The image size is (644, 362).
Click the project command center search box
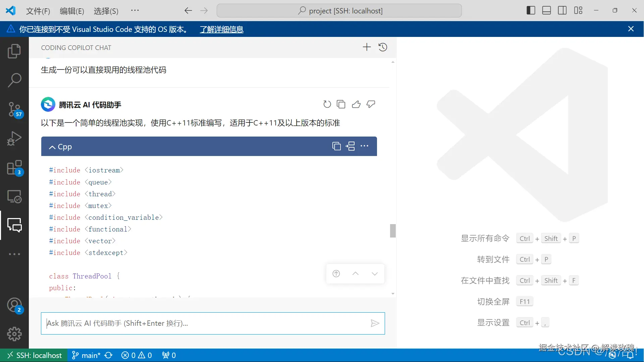tap(339, 11)
